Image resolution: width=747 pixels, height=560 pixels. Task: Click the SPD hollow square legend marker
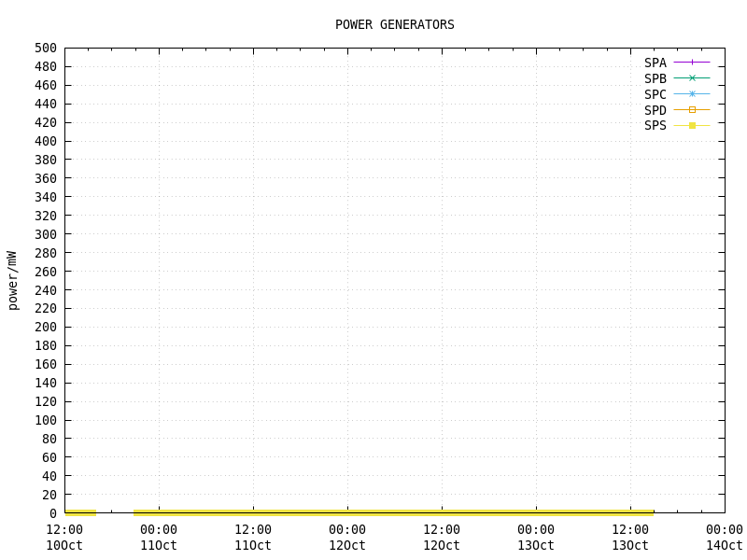692,110
